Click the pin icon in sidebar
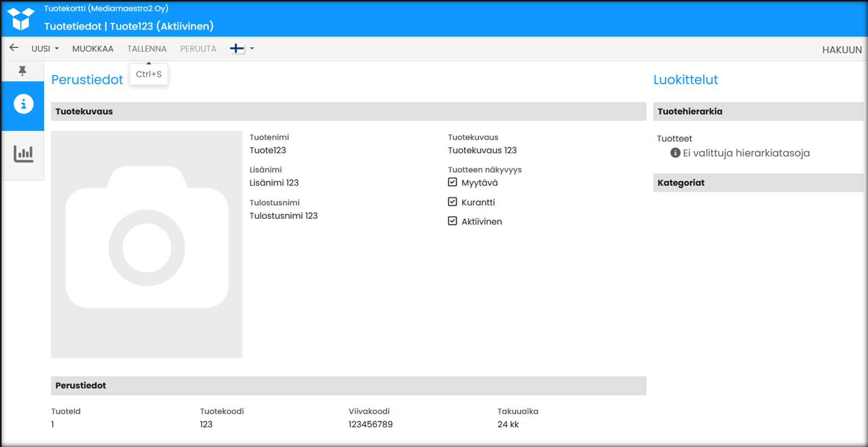This screenshot has width=868, height=447. [x=23, y=71]
